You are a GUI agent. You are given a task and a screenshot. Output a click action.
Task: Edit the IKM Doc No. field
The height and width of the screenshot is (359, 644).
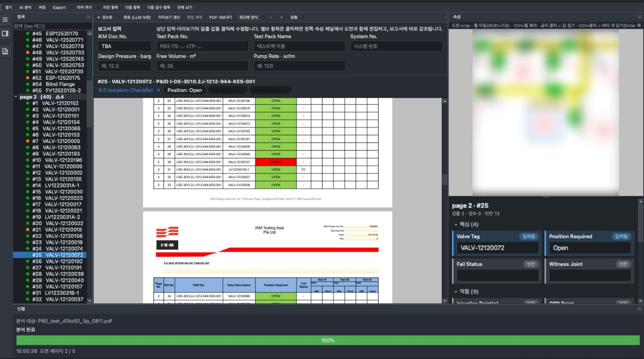(125, 46)
